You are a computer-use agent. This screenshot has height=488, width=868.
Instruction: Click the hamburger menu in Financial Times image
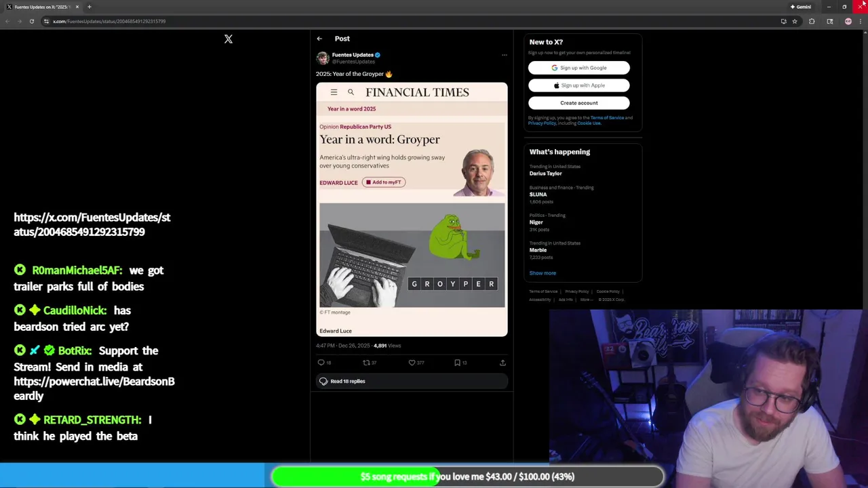[334, 92]
